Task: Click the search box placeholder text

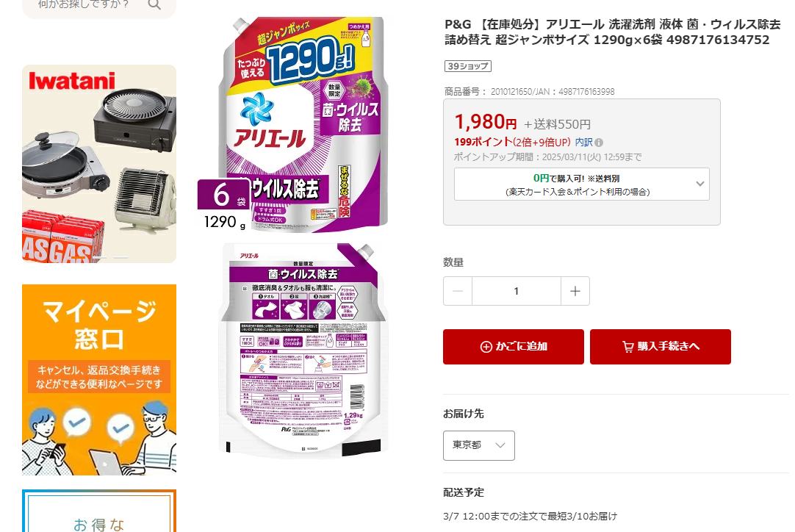Action: coord(84,4)
